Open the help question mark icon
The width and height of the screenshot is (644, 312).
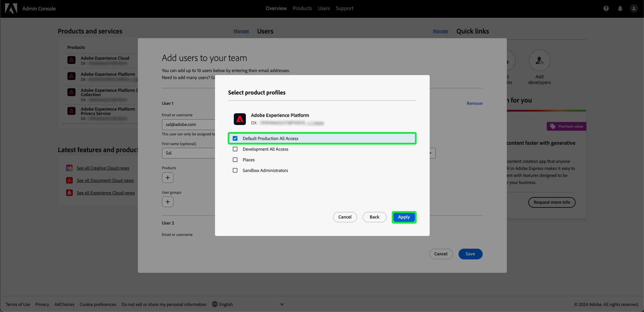[x=606, y=8]
